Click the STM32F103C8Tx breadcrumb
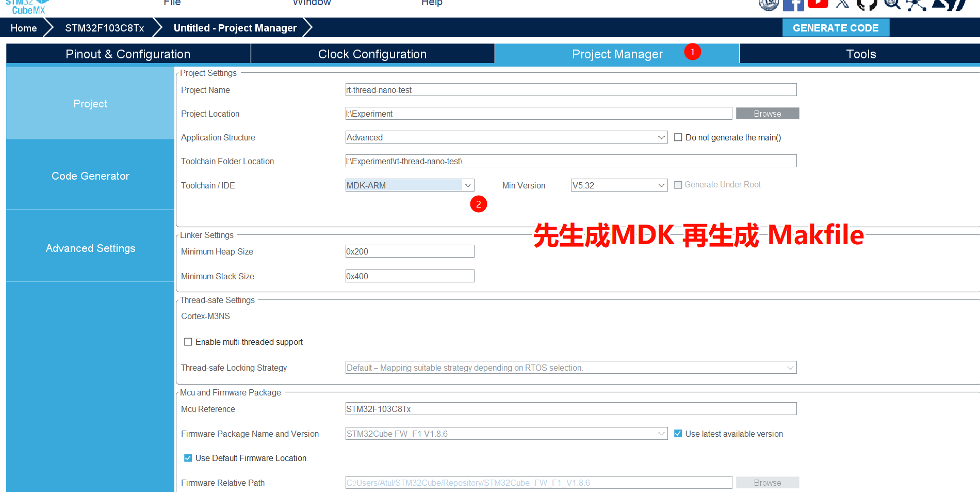Screen dimensions: 980x492 104,28
